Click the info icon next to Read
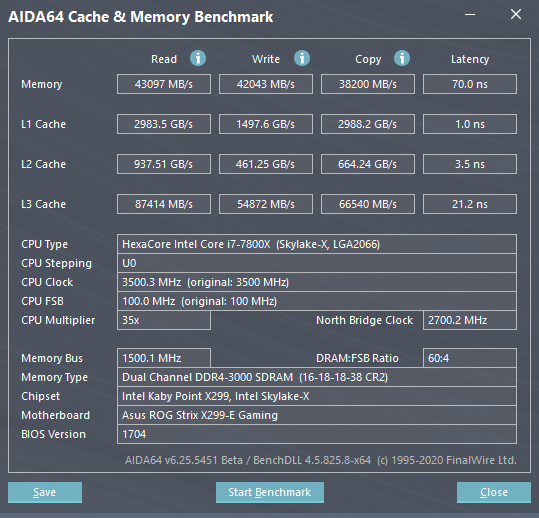539x518 pixels. (x=198, y=58)
